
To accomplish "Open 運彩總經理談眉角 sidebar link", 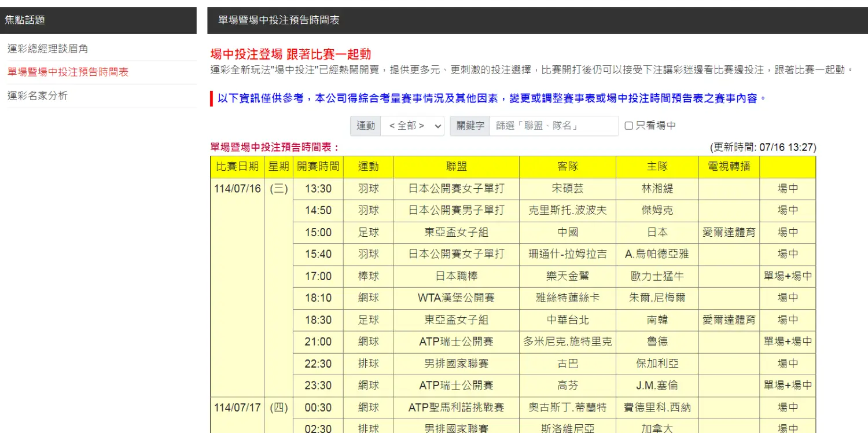I will point(47,49).
